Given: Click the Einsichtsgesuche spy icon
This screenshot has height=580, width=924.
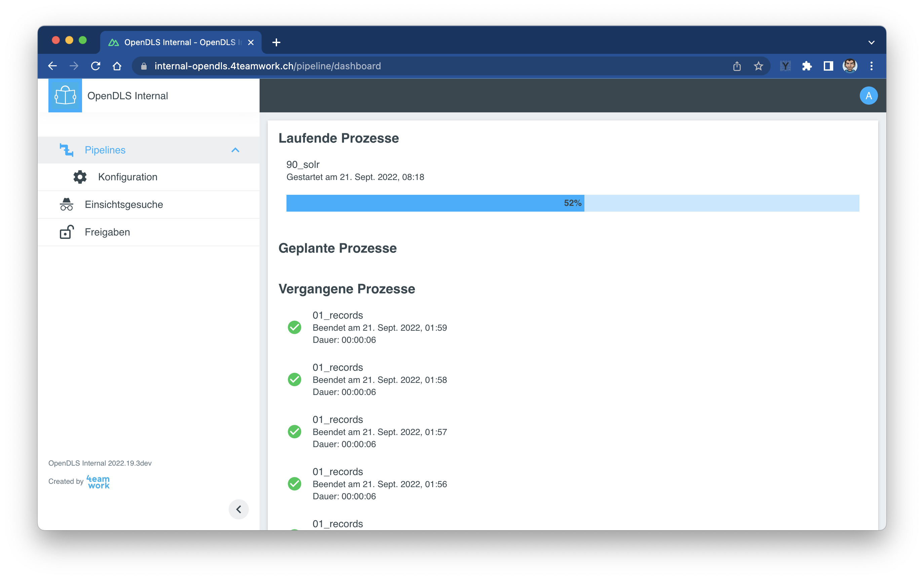Looking at the screenshot, I should (x=66, y=205).
